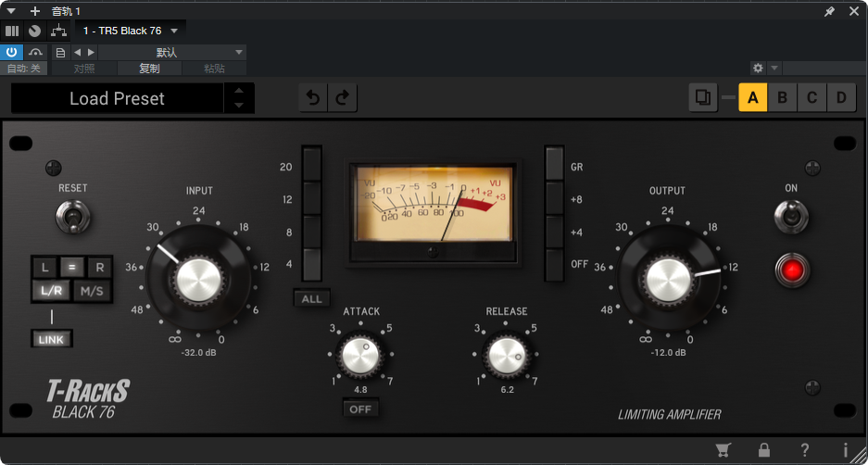Set meter to +8 mode
Image resolution: width=868 pixels, height=465 pixels.
[554, 198]
